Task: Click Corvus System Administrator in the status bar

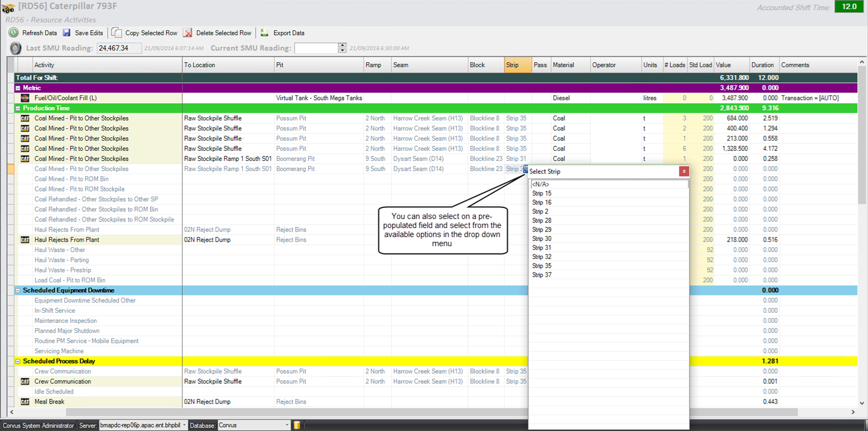Action: [38, 426]
